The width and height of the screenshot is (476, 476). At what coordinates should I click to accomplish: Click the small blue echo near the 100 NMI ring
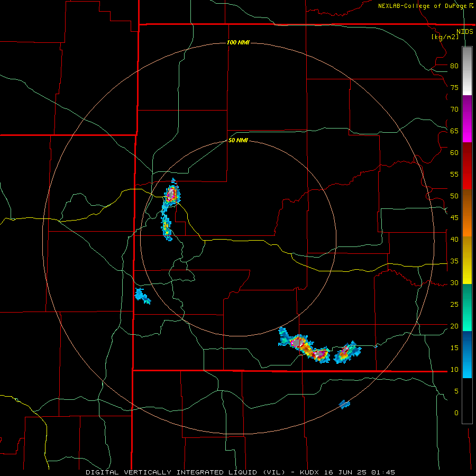344,405
